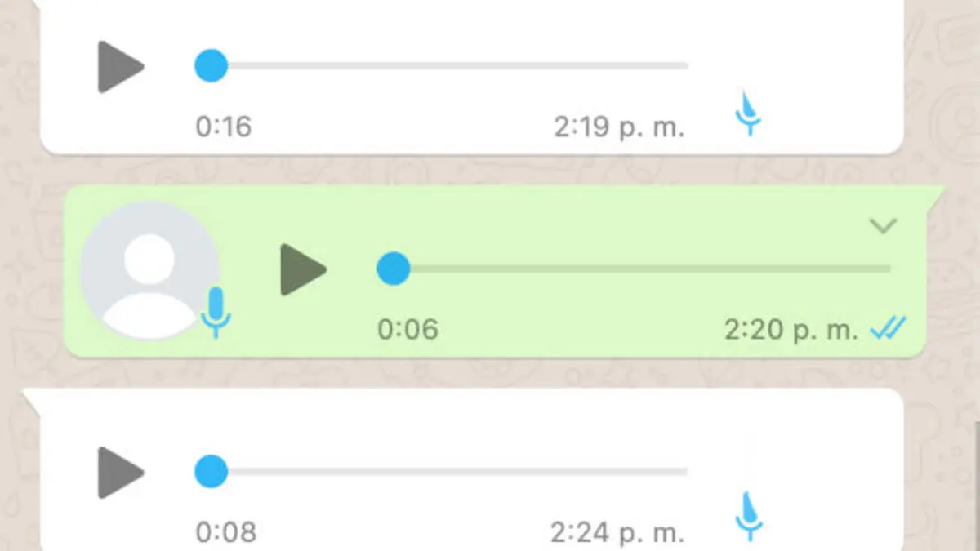Screen dimensions: 980x551
Task: Play the 0:06 voice message
Action: point(303,269)
